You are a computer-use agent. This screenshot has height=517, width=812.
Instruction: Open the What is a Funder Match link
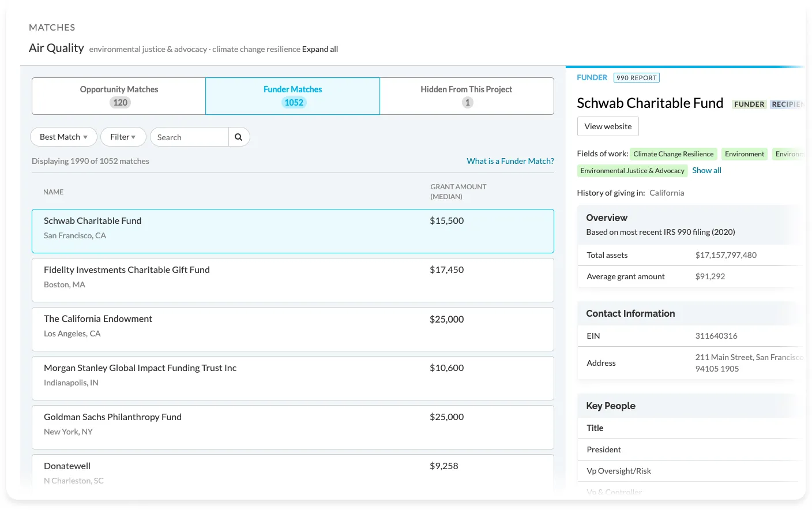(x=510, y=161)
